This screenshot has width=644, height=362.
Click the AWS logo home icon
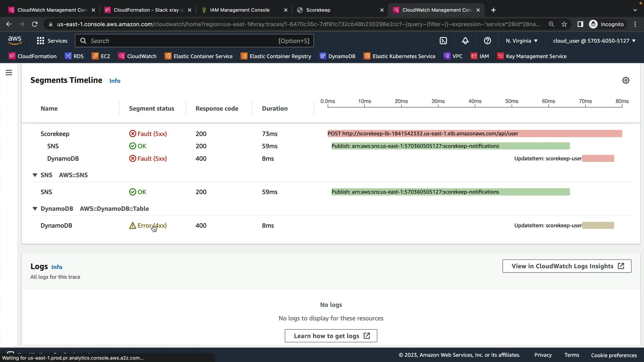[x=15, y=41]
